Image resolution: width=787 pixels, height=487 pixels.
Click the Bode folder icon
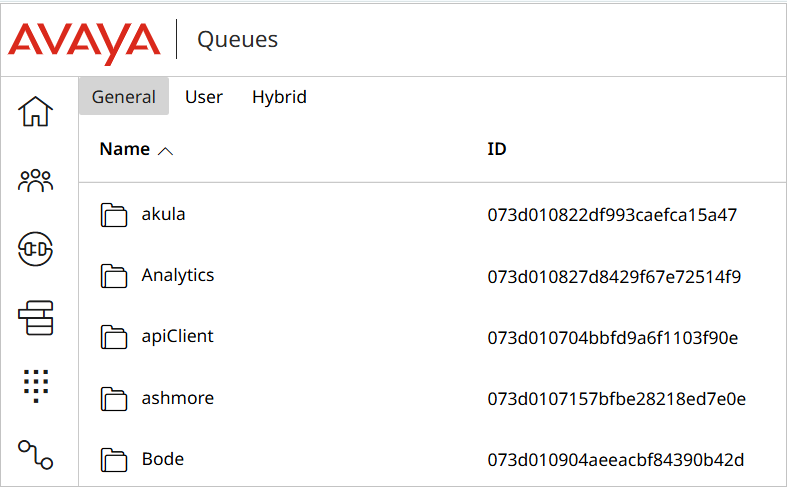(x=114, y=460)
